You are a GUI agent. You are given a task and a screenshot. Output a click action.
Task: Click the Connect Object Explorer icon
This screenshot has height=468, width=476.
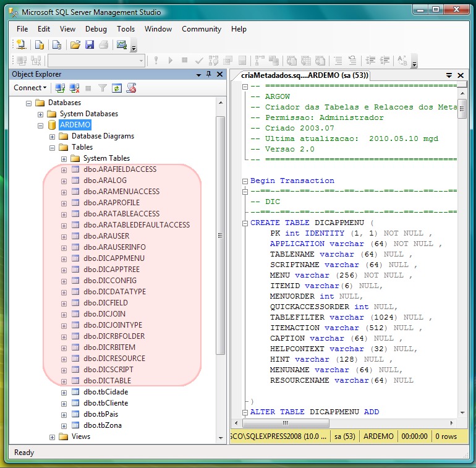point(60,88)
